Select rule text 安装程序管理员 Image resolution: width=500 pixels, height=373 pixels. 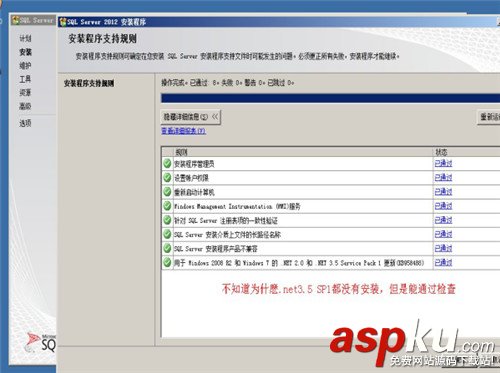(x=195, y=164)
